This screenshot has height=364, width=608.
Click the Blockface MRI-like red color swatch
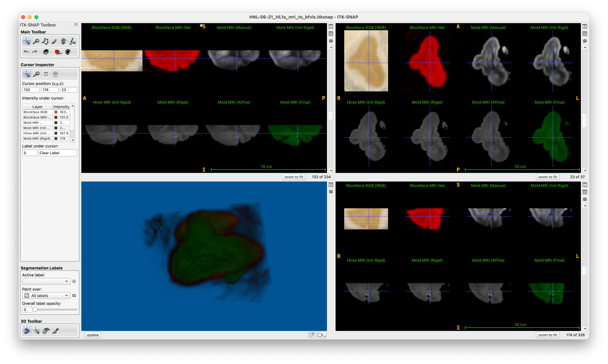coord(56,118)
